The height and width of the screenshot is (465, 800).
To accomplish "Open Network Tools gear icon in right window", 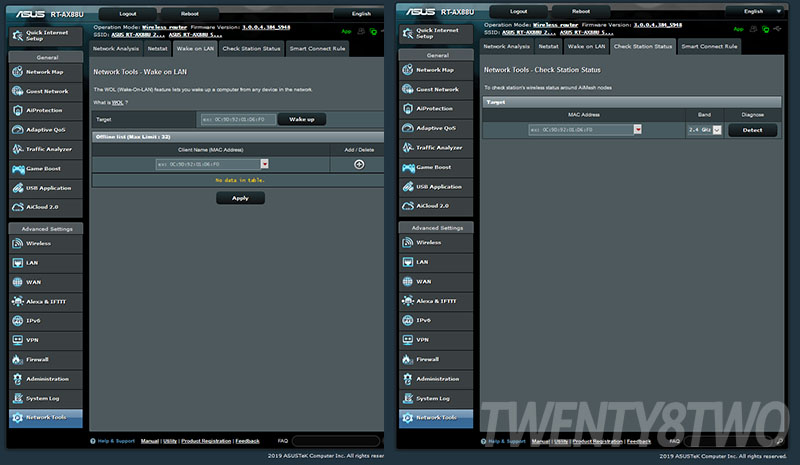I will tap(408, 418).
